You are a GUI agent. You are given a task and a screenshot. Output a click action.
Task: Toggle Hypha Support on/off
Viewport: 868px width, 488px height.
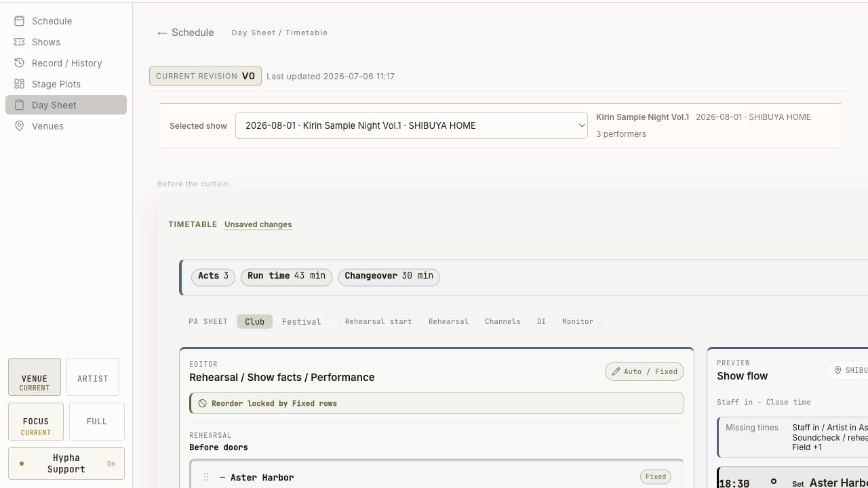pyautogui.click(x=66, y=464)
